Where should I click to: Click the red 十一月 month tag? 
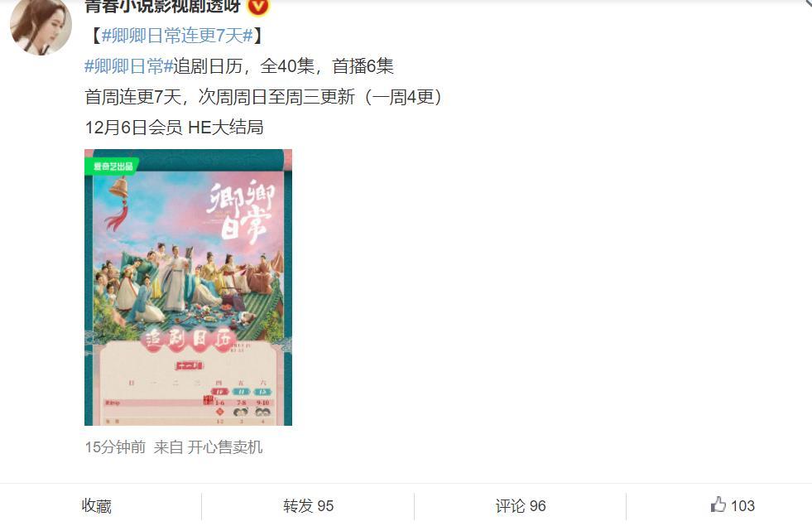point(189,366)
